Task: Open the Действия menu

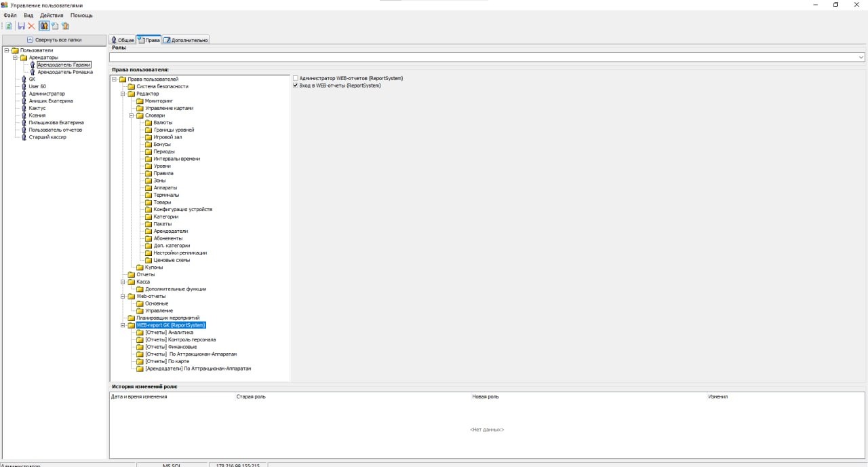Action: click(x=52, y=15)
